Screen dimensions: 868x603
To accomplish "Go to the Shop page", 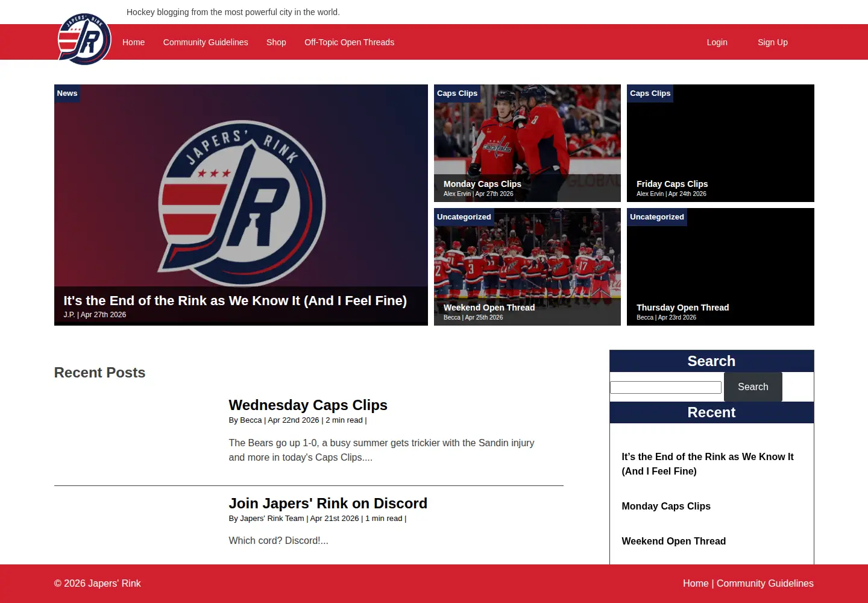I will pos(276,42).
